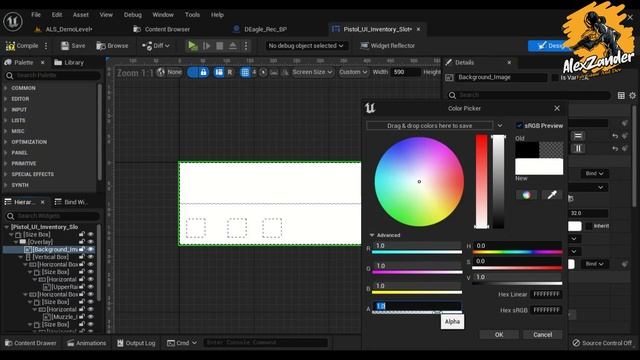The height and width of the screenshot is (360, 640).
Task: Open the Tools menu
Action: [192, 15]
